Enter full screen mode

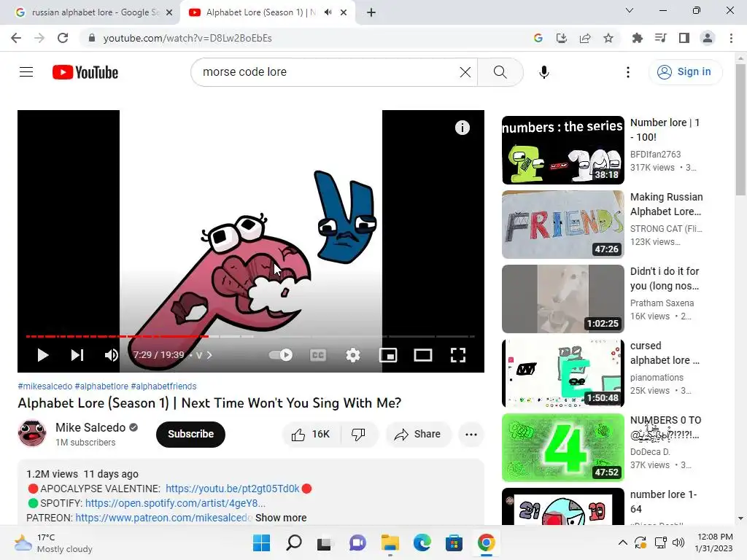(x=458, y=355)
